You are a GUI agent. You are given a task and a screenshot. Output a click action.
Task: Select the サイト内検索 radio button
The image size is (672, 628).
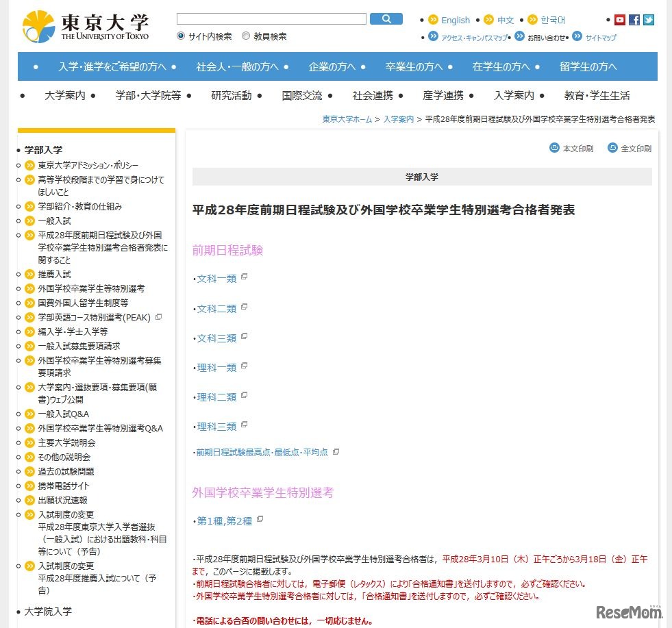(180, 36)
